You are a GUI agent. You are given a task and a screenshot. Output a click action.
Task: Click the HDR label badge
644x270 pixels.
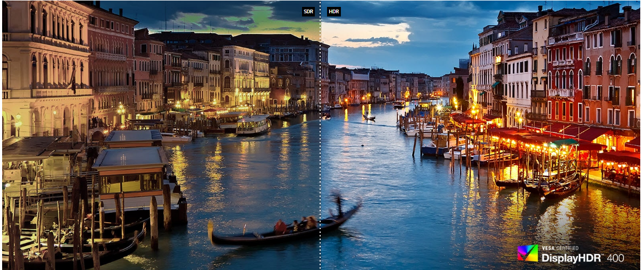pos(334,11)
